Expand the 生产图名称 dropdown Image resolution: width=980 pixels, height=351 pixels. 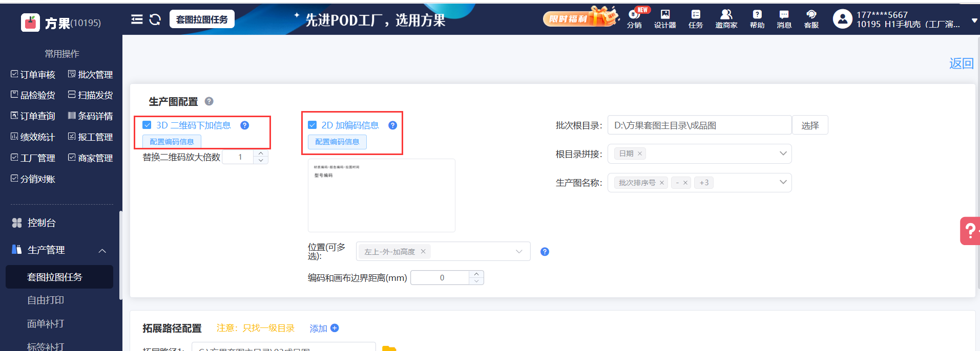coord(783,182)
